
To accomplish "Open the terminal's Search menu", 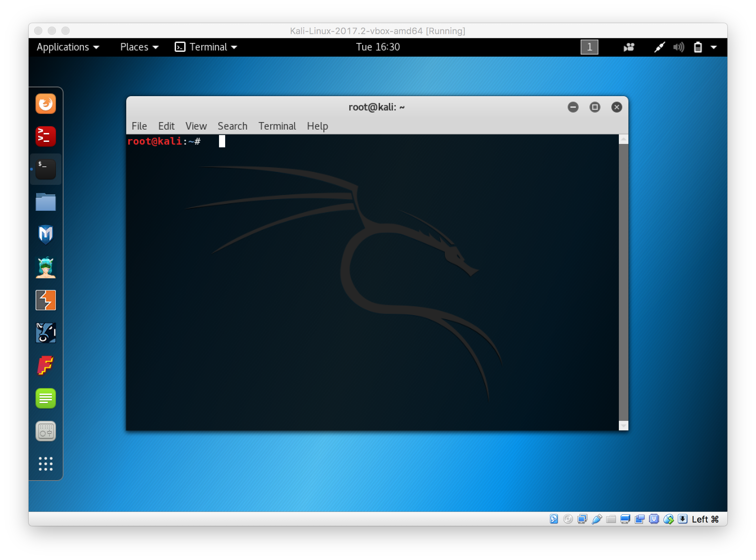I will coord(232,126).
